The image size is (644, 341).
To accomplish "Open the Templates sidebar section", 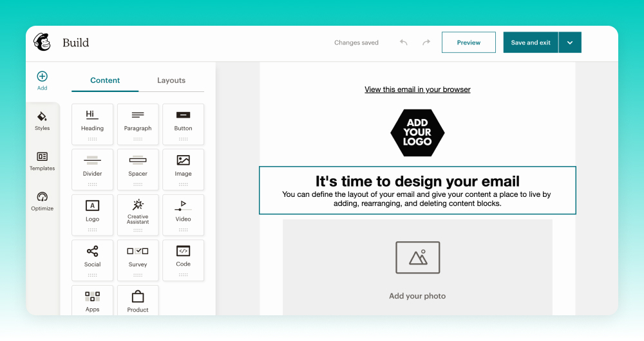I will (x=42, y=160).
